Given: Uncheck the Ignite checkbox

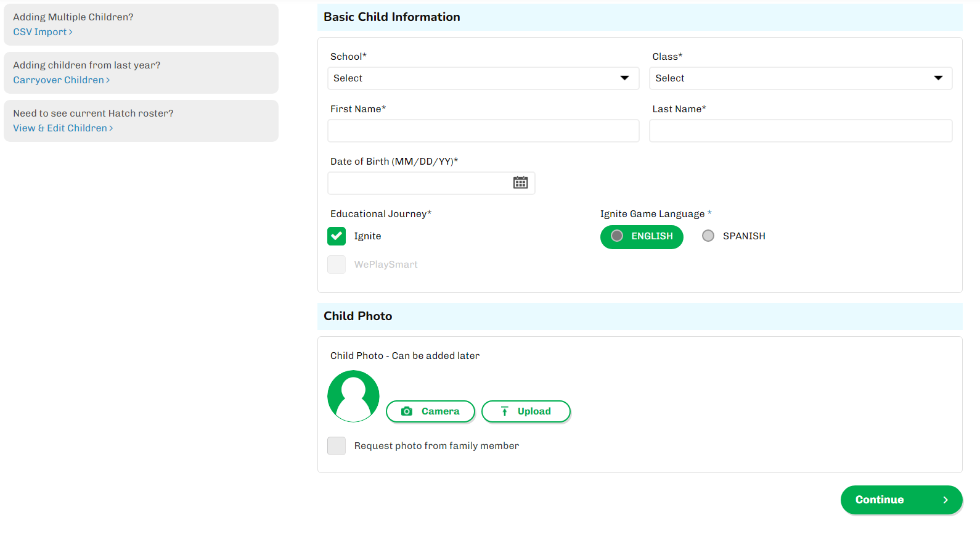Looking at the screenshot, I should click(337, 236).
